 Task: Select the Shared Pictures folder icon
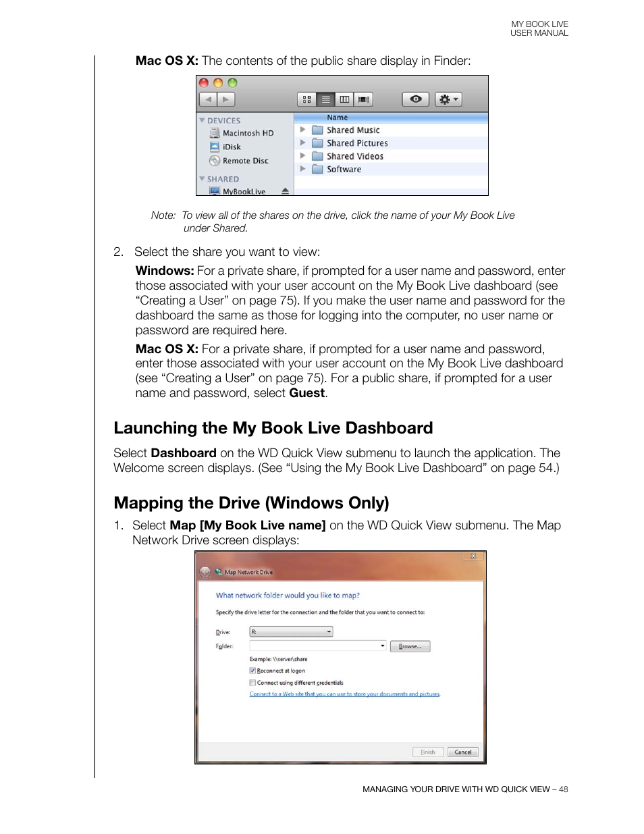point(317,142)
